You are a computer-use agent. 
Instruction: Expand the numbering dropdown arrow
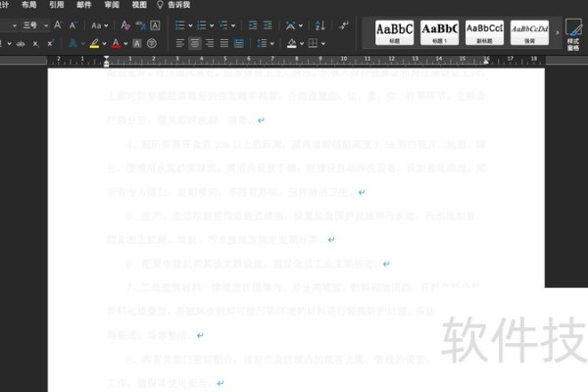click(212, 25)
